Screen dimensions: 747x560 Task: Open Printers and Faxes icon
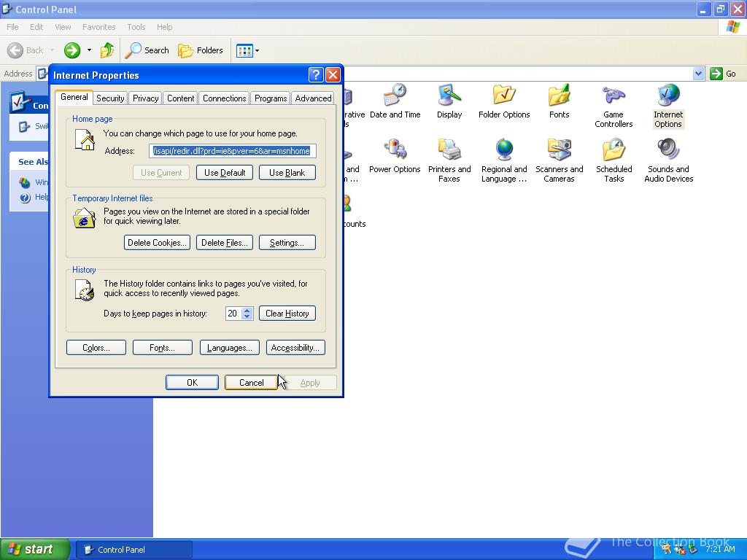tap(449, 160)
